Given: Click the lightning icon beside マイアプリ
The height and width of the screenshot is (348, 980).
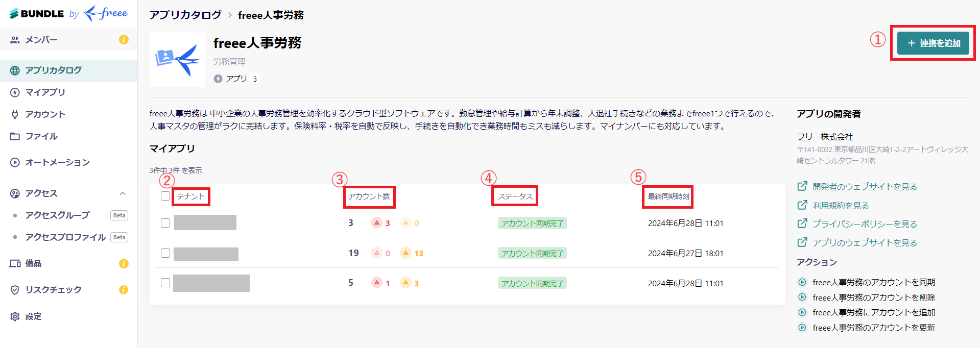Looking at the screenshot, I should (x=15, y=92).
